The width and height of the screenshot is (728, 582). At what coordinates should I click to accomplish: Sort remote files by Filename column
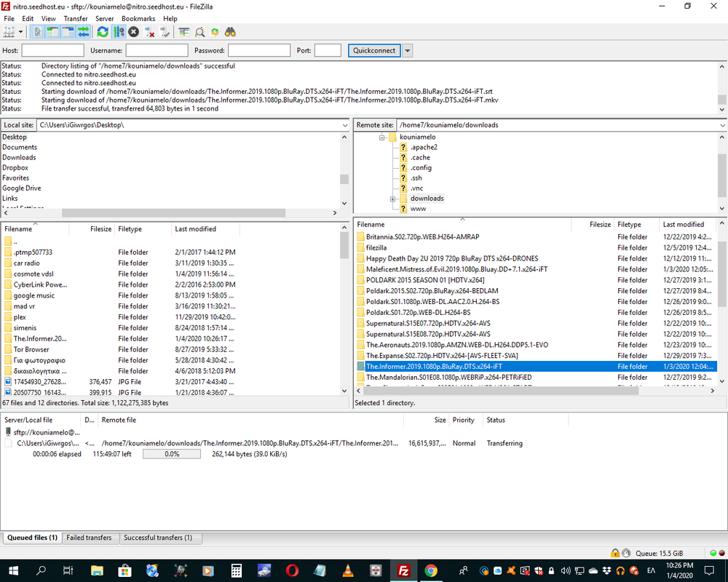(462, 224)
